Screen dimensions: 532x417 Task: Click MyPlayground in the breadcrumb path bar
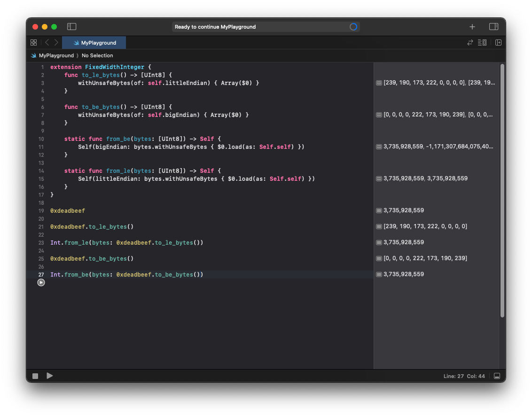(x=56, y=55)
